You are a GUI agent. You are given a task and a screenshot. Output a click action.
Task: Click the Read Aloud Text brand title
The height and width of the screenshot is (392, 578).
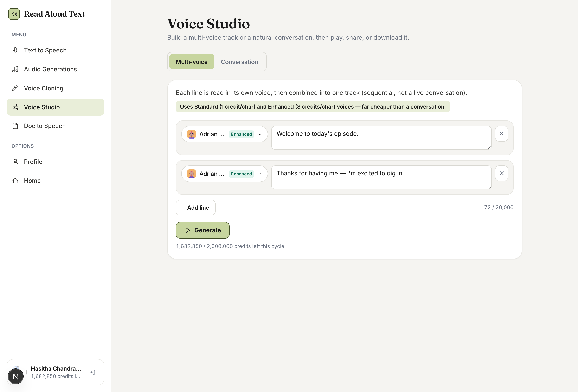[54, 14]
